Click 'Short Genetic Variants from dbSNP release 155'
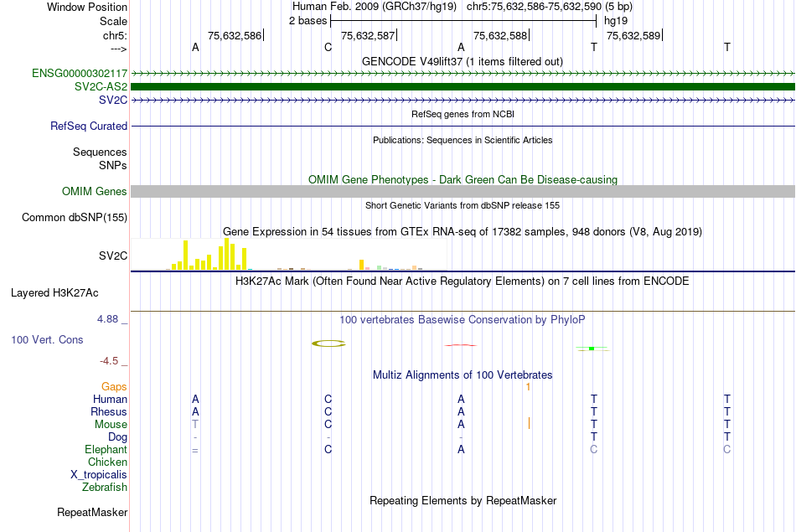 click(463, 205)
